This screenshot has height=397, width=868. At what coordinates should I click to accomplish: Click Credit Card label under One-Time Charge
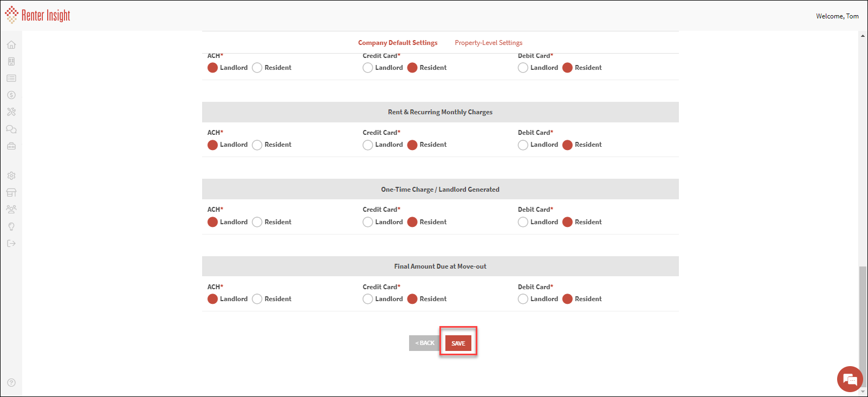pyautogui.click(x=381, y=210)
